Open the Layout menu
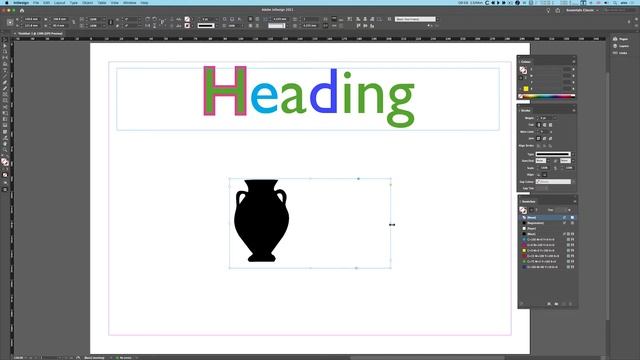 click(60, 3)
